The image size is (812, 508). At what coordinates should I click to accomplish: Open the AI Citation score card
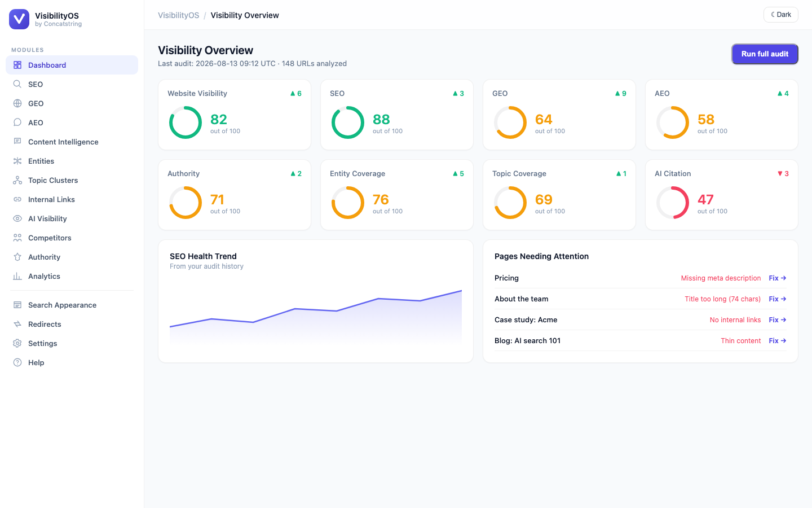click(x=721, y=195)
